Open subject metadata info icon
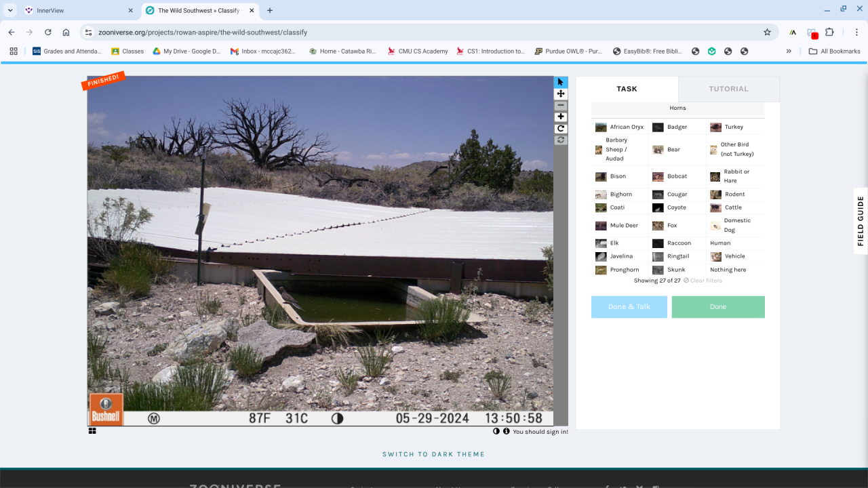 click(506, 431)
